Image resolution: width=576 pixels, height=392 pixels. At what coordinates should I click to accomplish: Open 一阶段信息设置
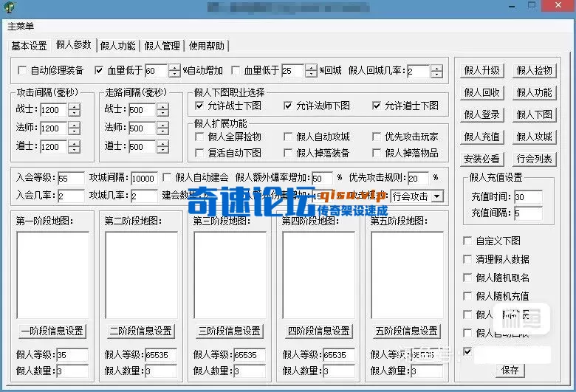coord(52,331)
